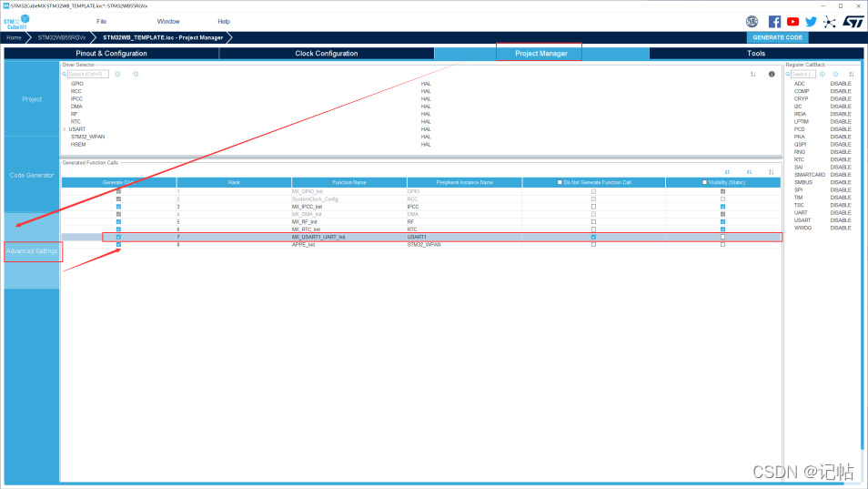
Task: Open the YouTube icon in the header
Action: pyautogui.click(x=792, y=22)
